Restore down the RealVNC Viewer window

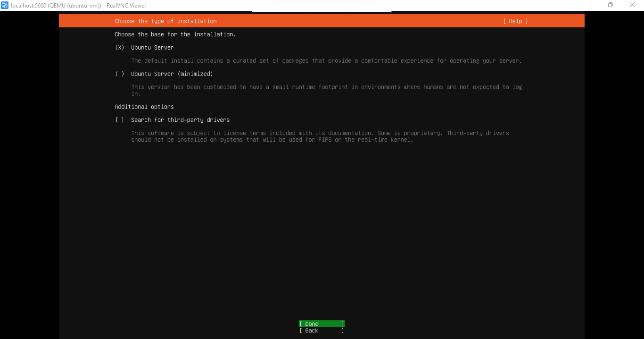click(x=611, y=5)
